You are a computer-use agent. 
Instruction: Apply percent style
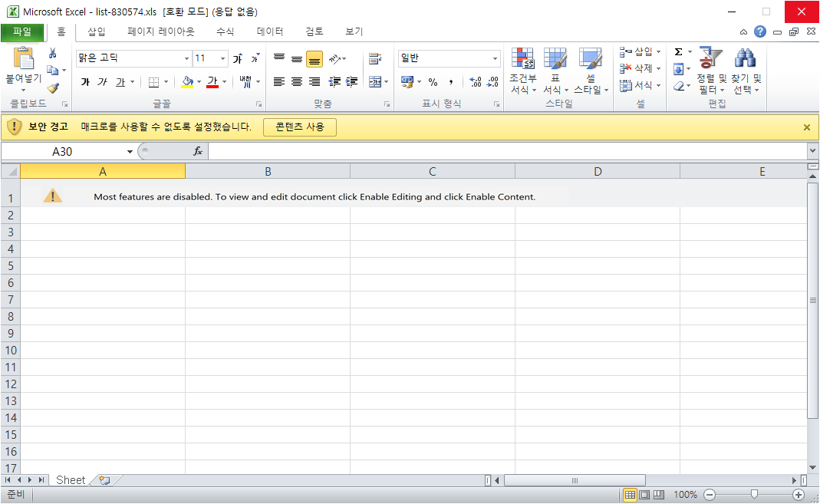pos(433,82)
